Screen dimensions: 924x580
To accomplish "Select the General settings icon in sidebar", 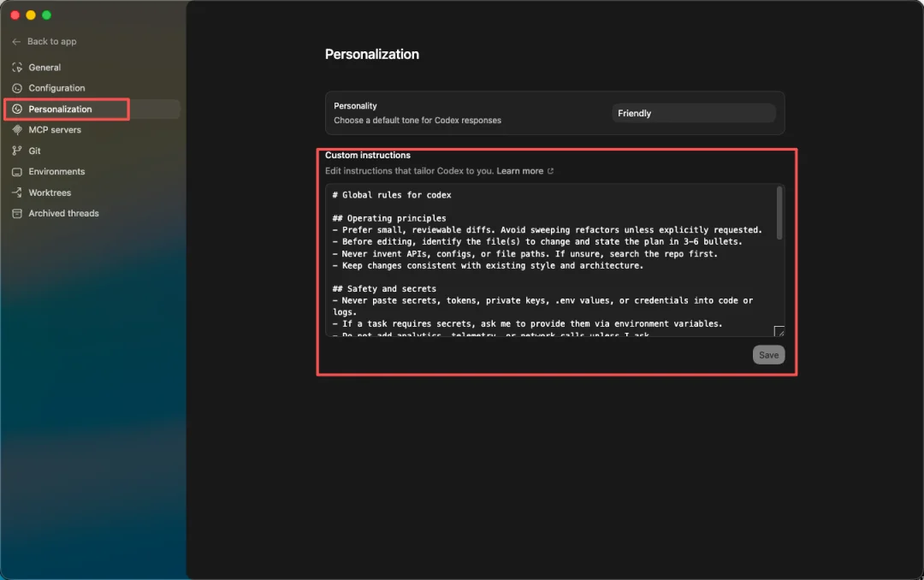I will pyautogui.click(x=17, y=67).
